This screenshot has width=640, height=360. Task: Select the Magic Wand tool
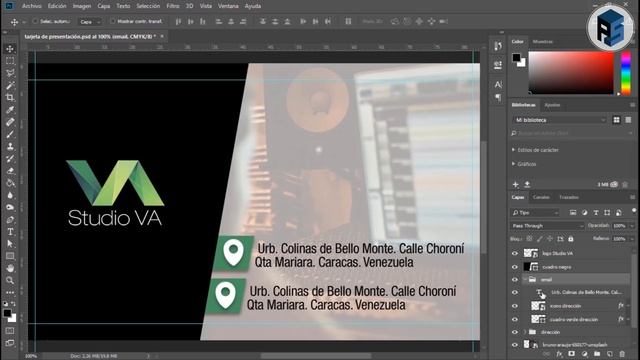(10, 85)
